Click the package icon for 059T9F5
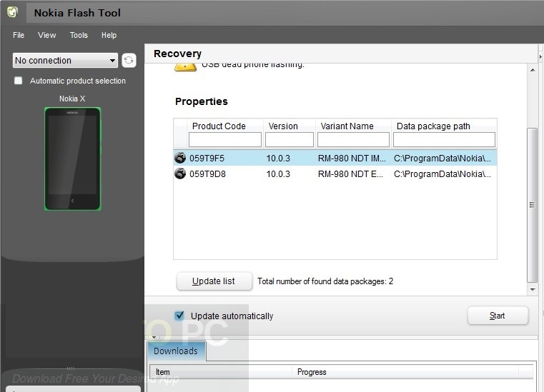The width and height of the screenshot is (544, 392). click(180, 158)
